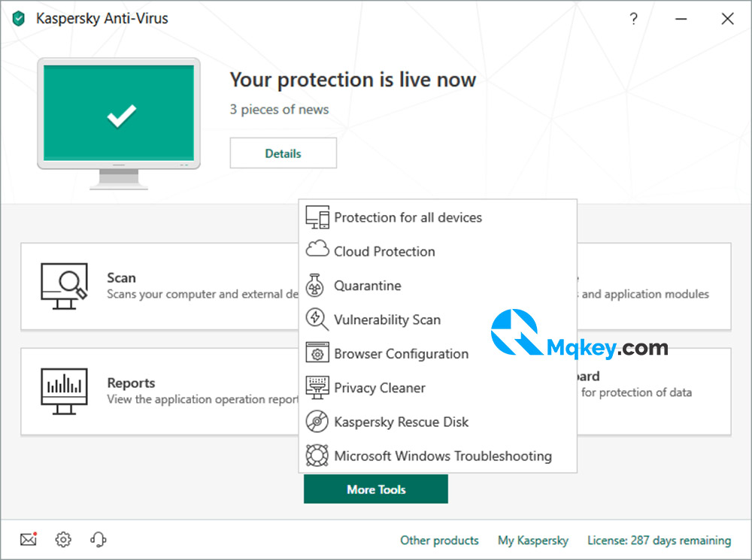Click 'View the application operation report' text

[x=203, y=399]
